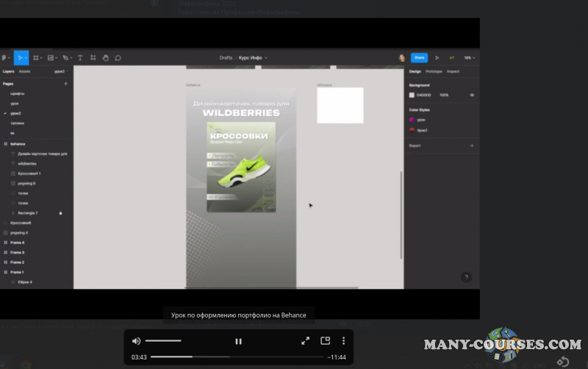Mute the video with the speaker icon
Image resolution: width=588 pixels, height=369 pixels.
(x=136, y=341)
